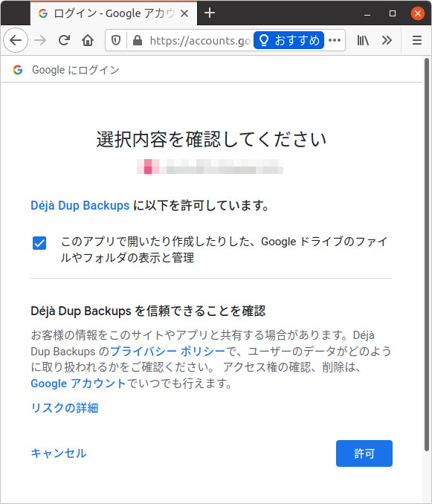
Task: Select the ログイン - Google アカウント tab
Action: (x=114, y=13)
